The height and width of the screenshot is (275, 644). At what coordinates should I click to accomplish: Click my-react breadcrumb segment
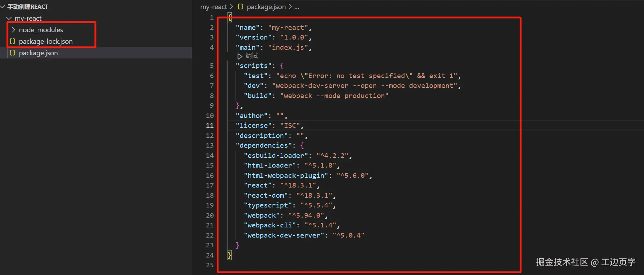[214, 7]
